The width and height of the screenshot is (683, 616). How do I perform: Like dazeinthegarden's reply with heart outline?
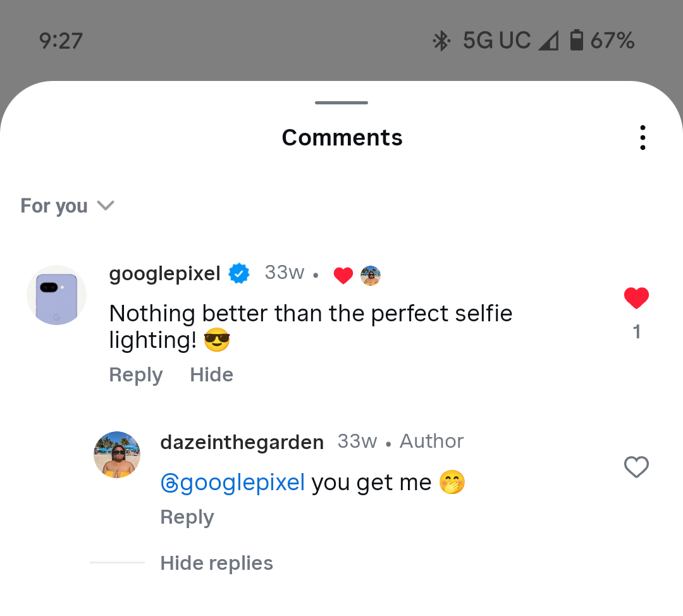pyautogui.click(x=636, y=467)
